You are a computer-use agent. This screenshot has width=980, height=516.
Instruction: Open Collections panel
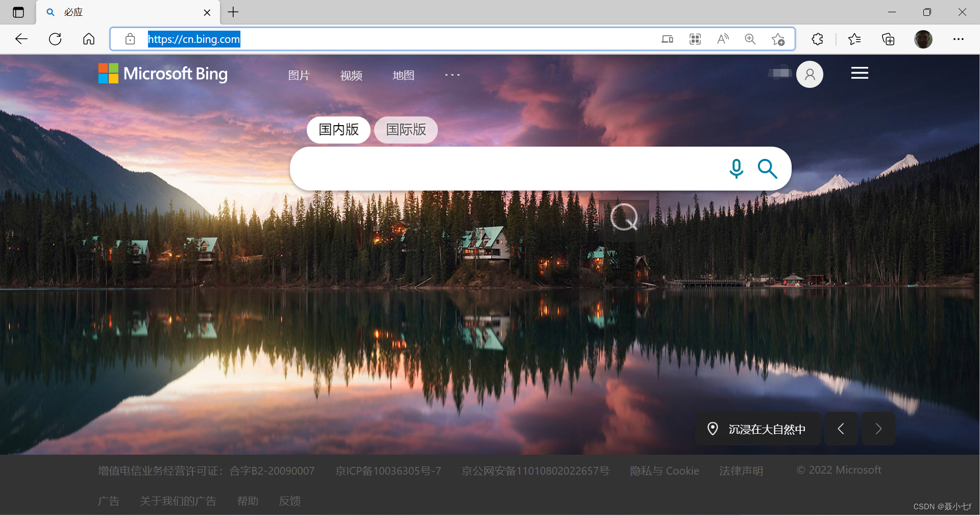888,39
